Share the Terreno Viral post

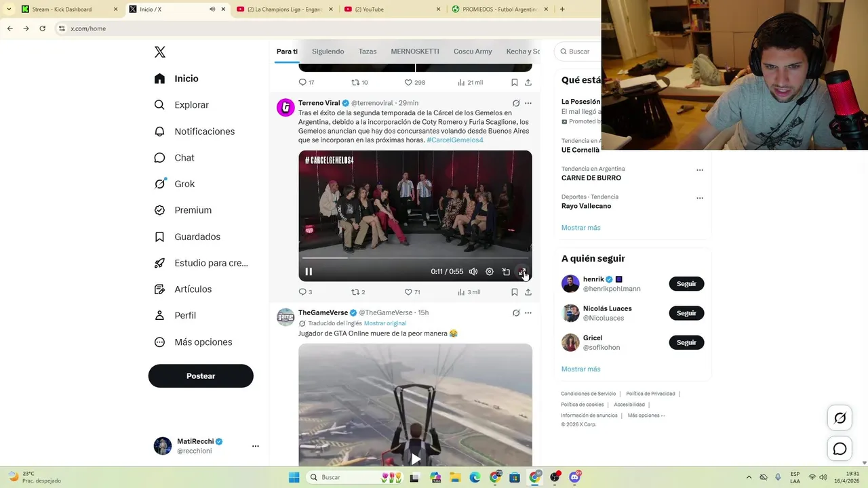coord(528,292)
